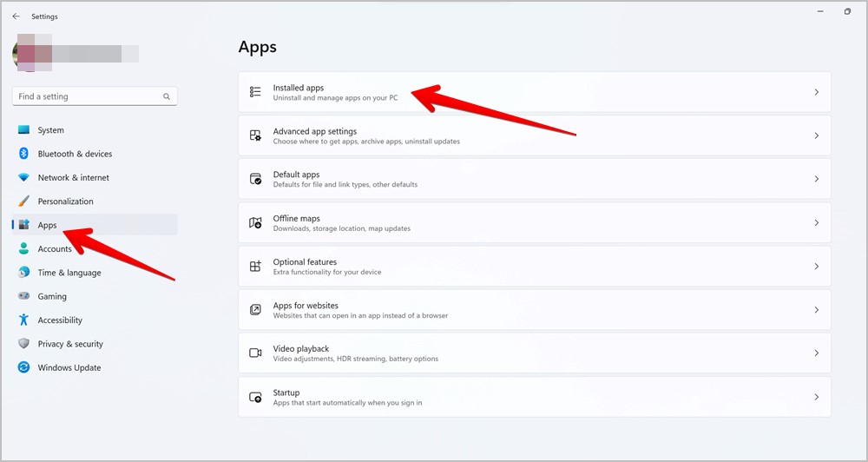The image size is (868, 462).
Task: Click the Apps sidebar icon
Action: coord(23,225)
